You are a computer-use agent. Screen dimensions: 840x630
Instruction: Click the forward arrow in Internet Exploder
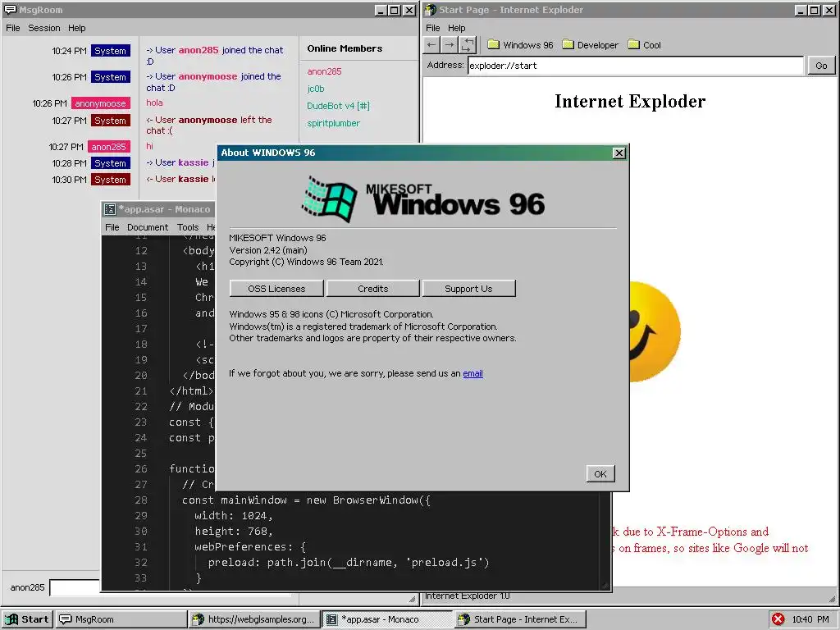pos(450,45)
